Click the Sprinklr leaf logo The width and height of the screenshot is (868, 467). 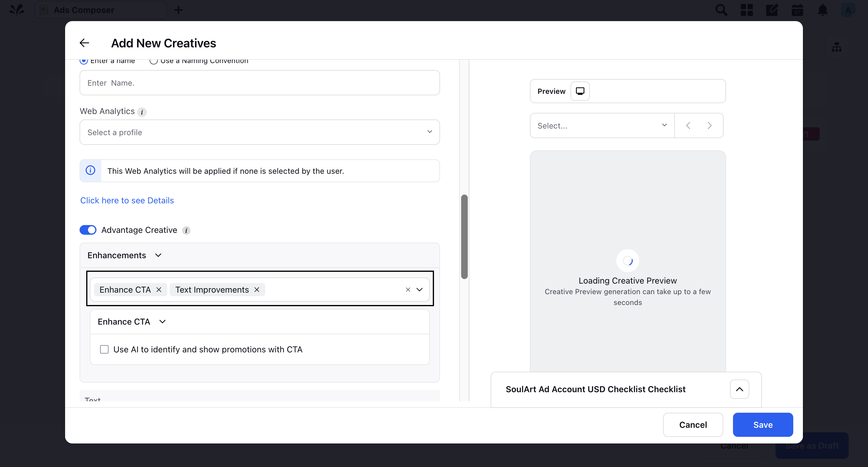point(17,10)
